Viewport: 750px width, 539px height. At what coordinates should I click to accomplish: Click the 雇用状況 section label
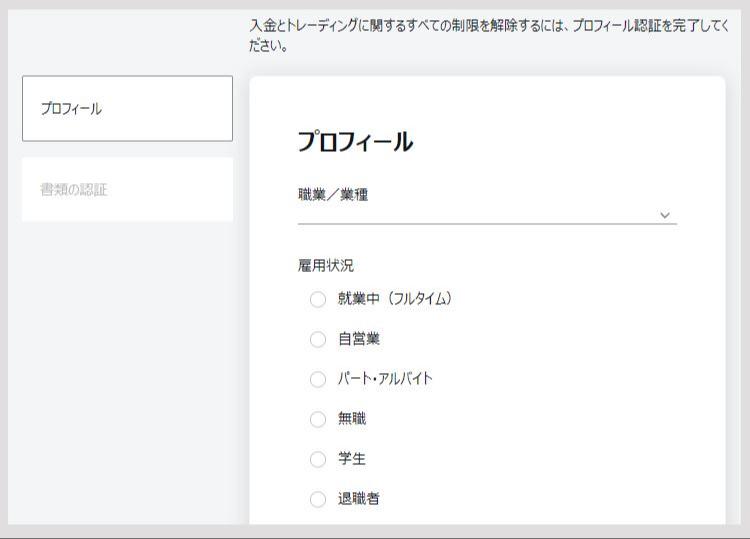click(326, 265)
